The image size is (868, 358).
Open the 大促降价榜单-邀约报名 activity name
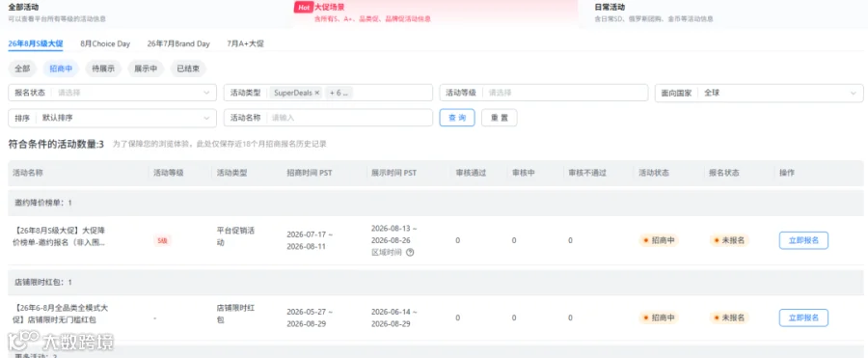tap(59, 235)
